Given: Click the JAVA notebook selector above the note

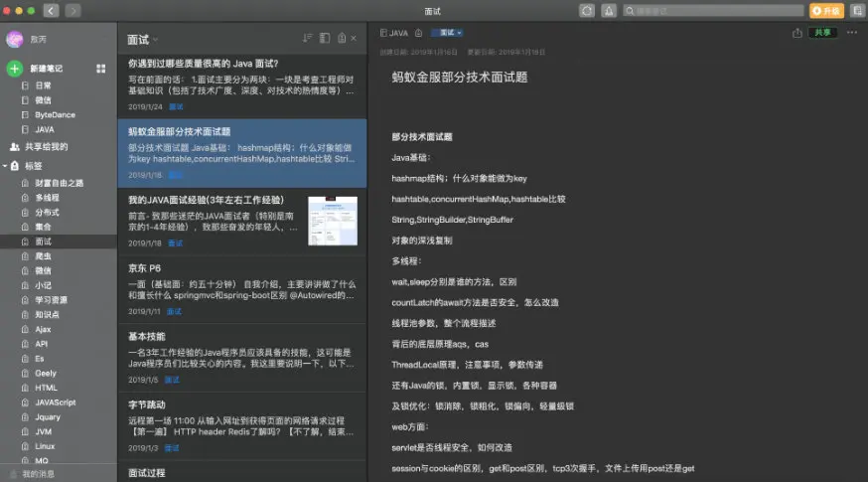Looking at the screenshot, I should coord(393,33).
